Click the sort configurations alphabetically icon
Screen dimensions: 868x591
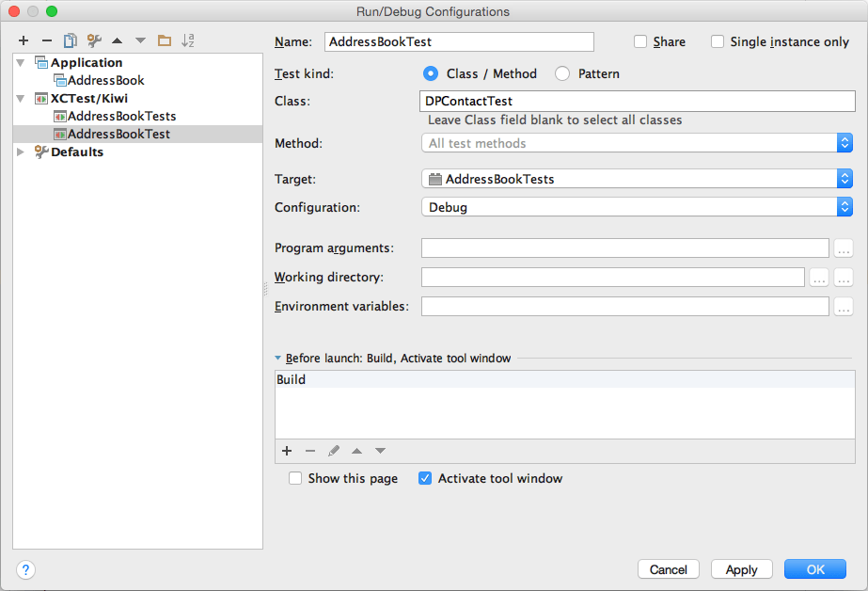[x=188, y=40]
